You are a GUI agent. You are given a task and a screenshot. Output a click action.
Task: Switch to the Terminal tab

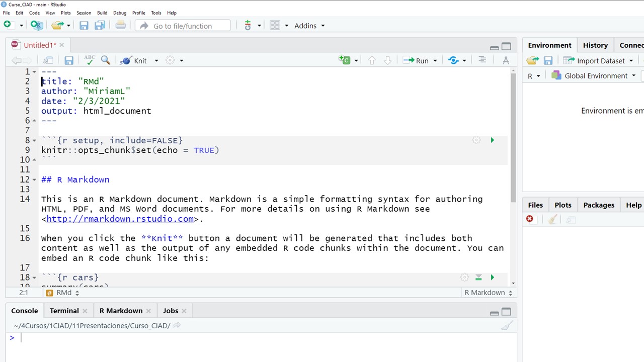pyautogui.click(x=64, y=311)
